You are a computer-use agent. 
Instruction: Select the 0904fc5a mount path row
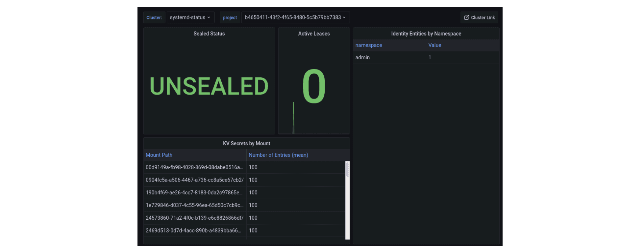(194, 180)
